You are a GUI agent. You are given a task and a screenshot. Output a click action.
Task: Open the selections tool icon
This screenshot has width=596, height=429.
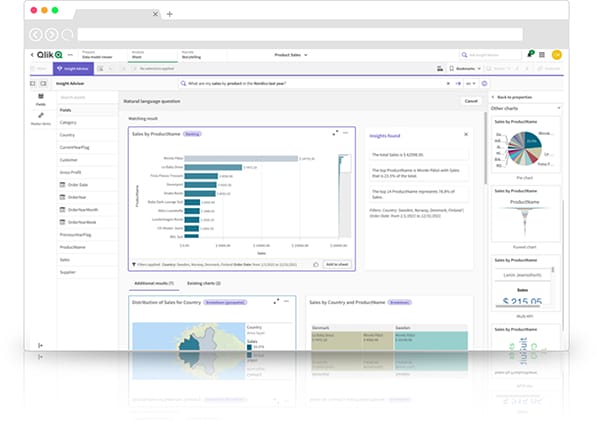[100, 68]
